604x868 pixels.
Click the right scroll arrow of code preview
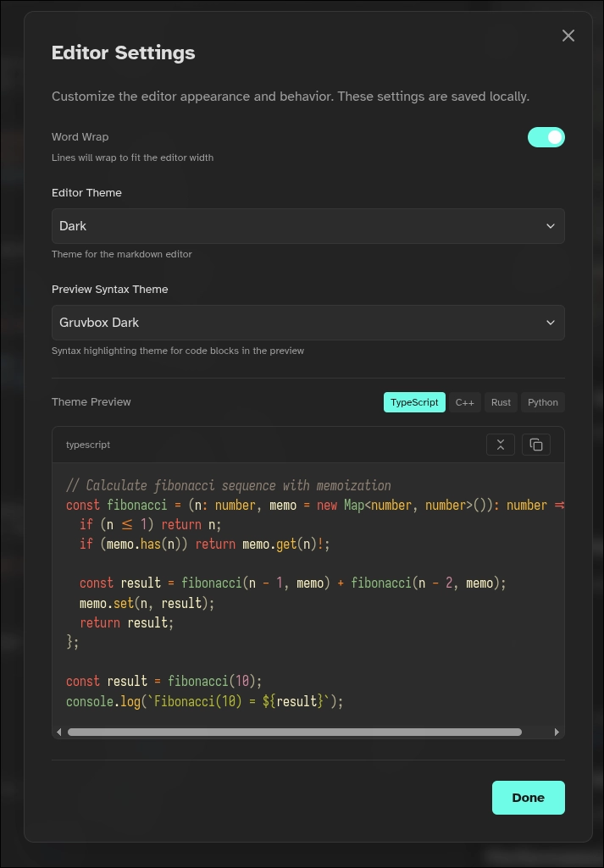(x=557, y=732)
